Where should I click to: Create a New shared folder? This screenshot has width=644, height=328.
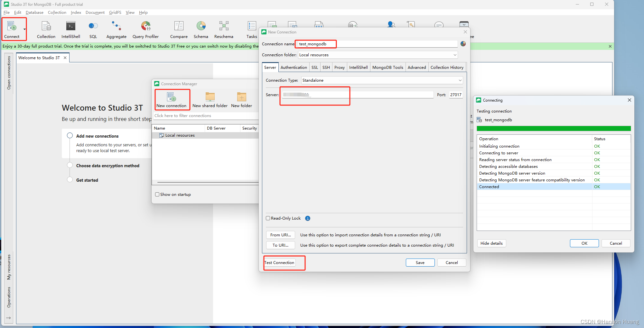pos(210,100)
